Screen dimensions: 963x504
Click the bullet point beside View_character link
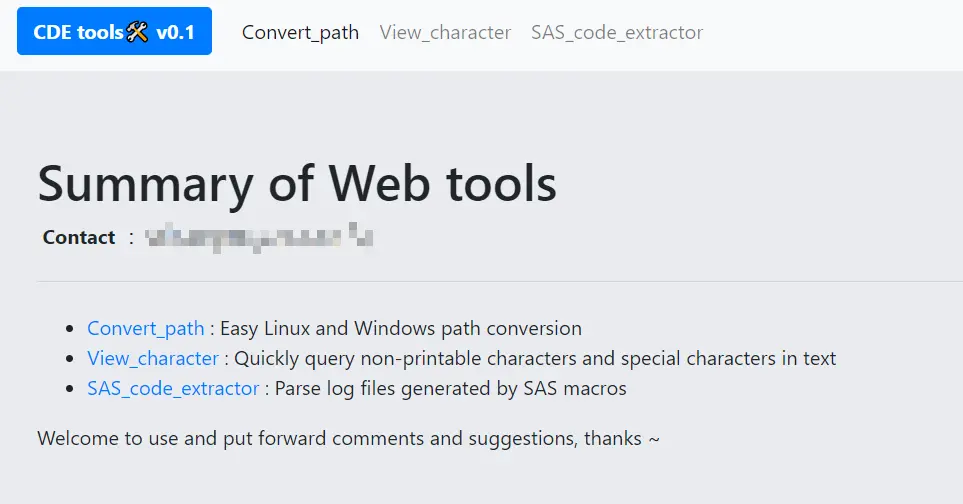[69, 359]
